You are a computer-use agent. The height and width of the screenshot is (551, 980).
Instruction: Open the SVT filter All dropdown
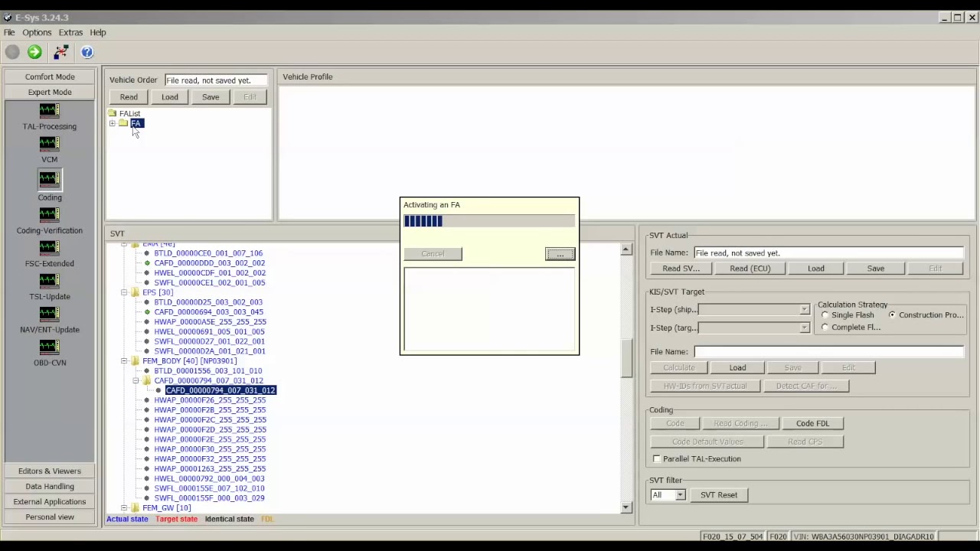(680, 495)
